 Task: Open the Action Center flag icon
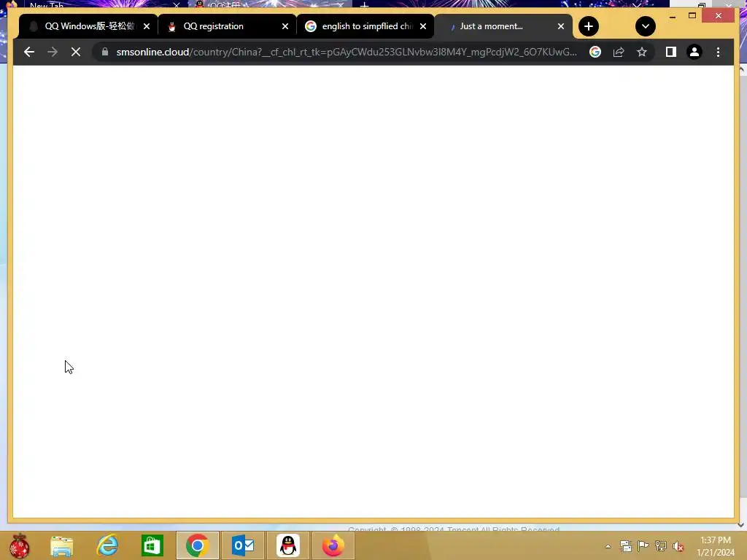tap(643, 546)
